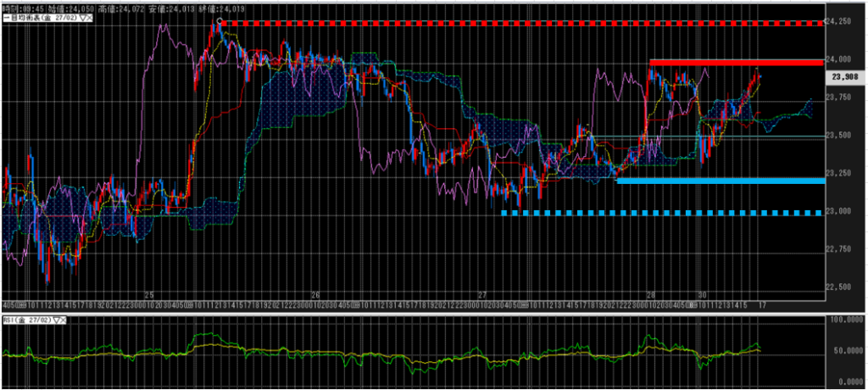Click the 高値 high price readout in the header

pos(123,8)
